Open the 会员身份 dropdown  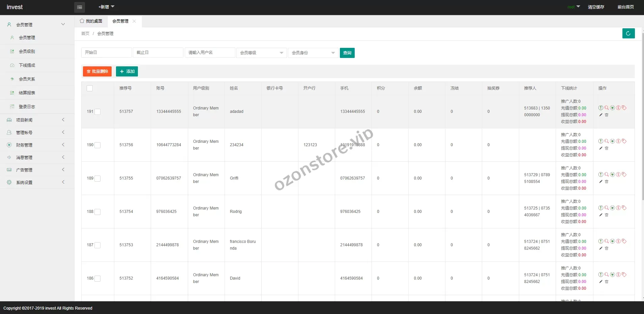[x=313, y=53]
